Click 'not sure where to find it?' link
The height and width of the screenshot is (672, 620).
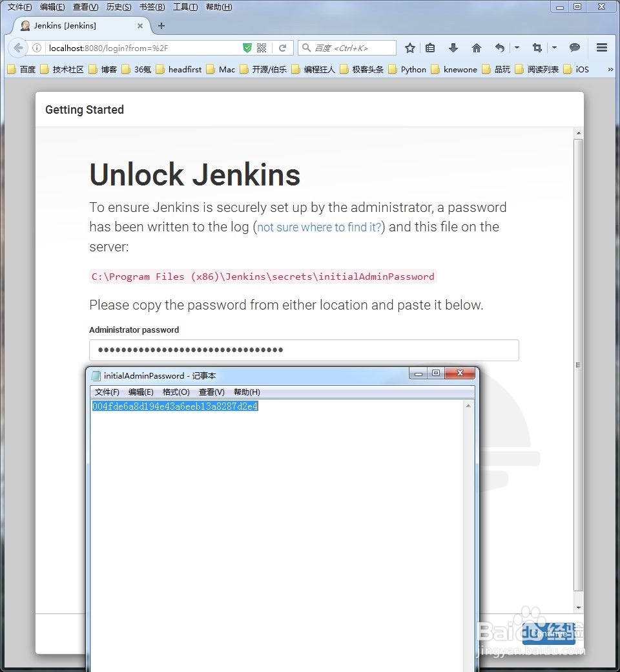point(319,227)
